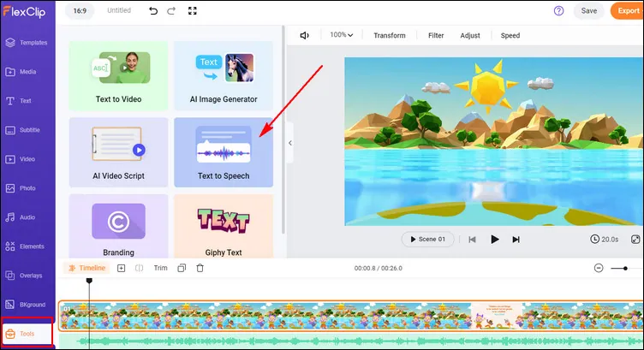Select the audio waveform track

[351, 341]
